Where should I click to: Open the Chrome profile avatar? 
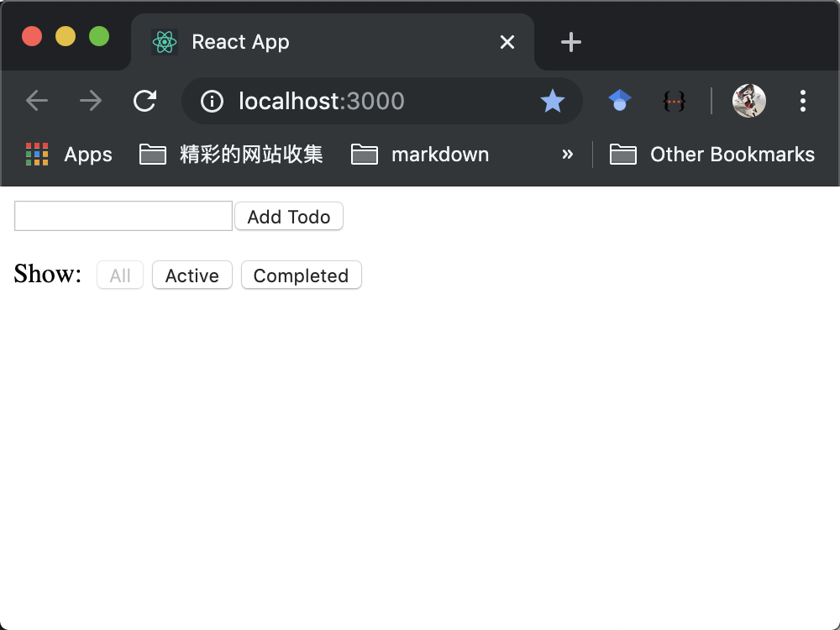748,101
